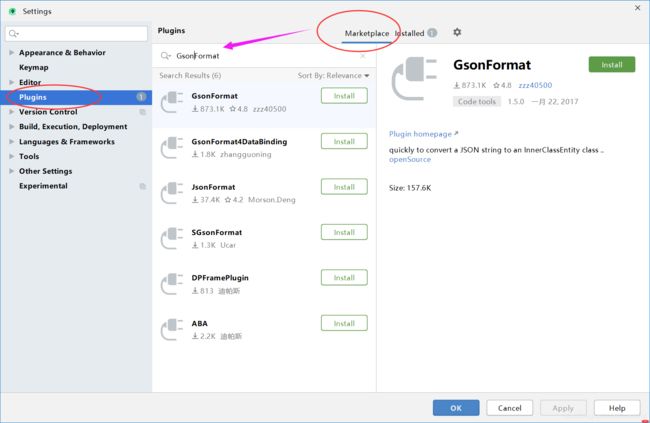Expand Appearance & Behavior section
650x423 pixels.
12,53
